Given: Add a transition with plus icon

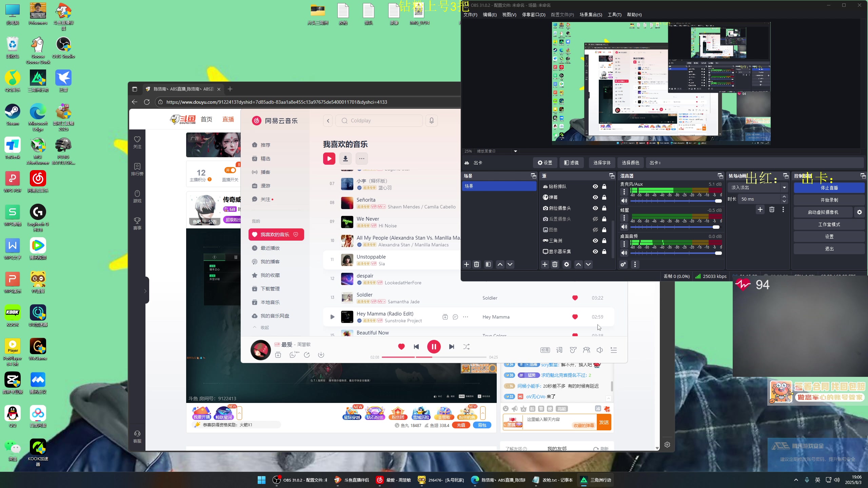Looking at the screenshot, I should tap(760, 209).
